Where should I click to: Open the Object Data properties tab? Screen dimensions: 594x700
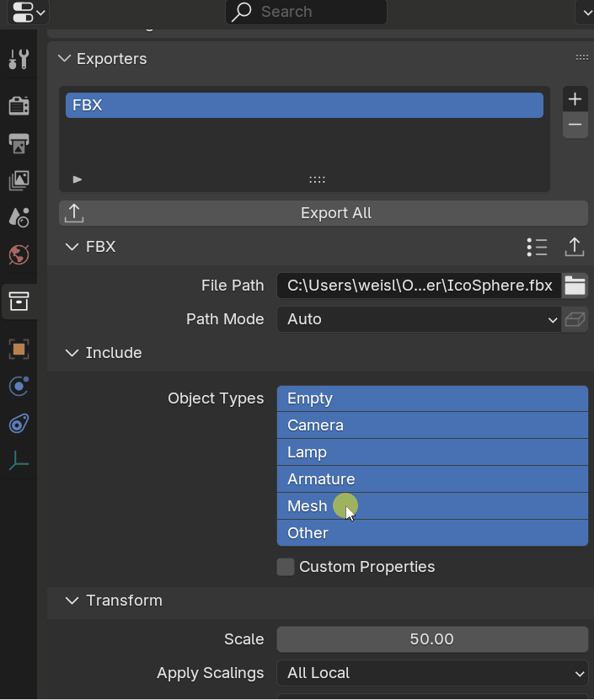click(19, 461)
